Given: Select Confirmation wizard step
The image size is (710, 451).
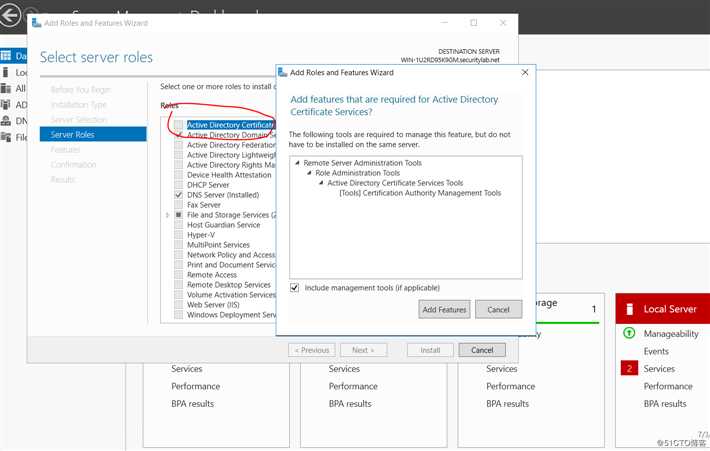Looking at the screenshot, I should [x=73, y=164].
